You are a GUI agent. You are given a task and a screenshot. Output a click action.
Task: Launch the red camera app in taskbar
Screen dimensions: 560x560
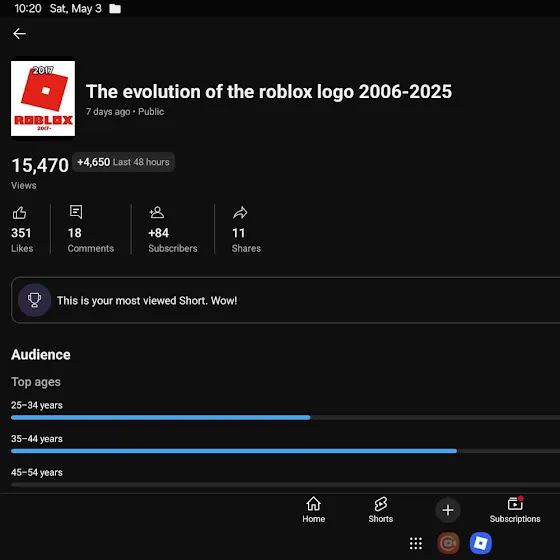click(x=448, y=543)
